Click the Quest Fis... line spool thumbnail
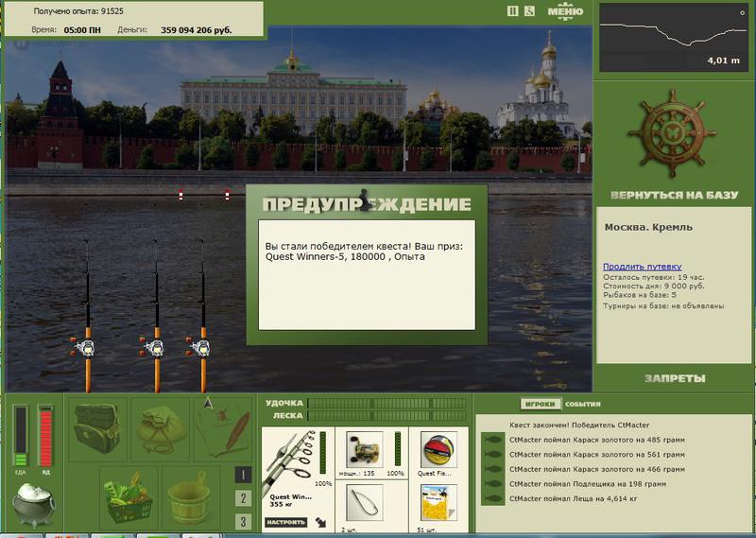The image size is (756, 538). (438, 450)
